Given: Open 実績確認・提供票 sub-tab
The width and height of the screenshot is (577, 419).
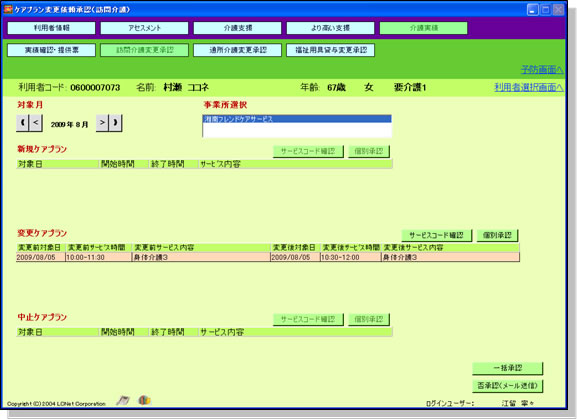Looking at the screenshot, I should pos(51,50).
